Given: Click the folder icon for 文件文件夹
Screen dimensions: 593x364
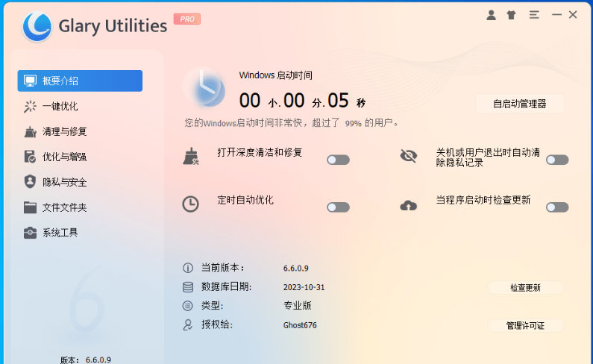Looking at the screenshot, I should (30, 207).
